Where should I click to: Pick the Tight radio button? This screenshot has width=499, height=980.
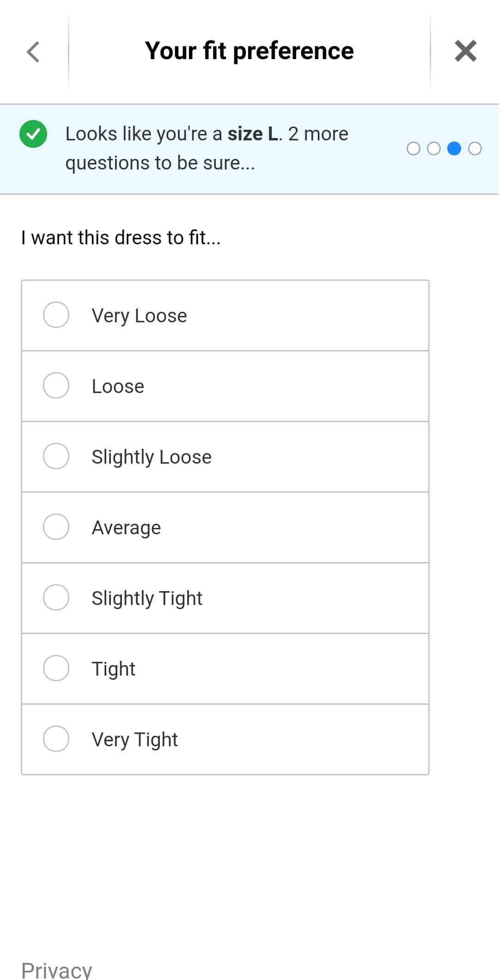click(56, 668)
